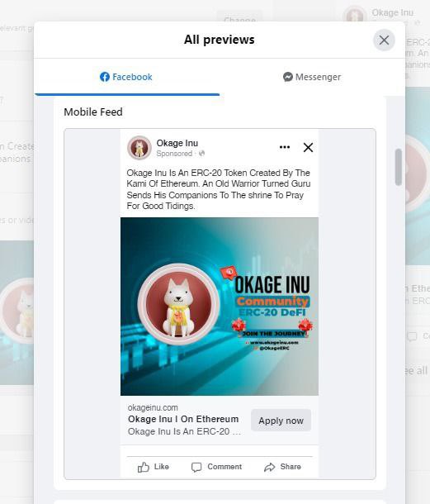Click the Apply now button

coord(281,421)
